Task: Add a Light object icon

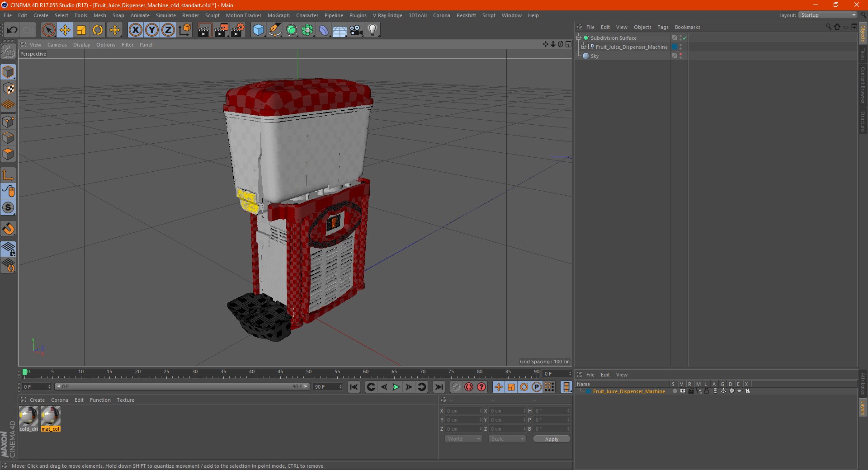Action: [x=372, y=30]
